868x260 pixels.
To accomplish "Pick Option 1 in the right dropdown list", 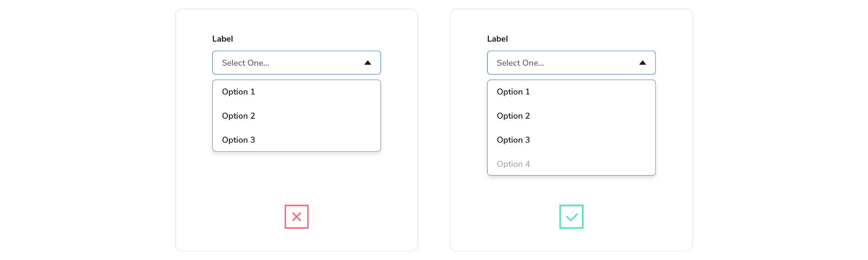I will [513, 92].
